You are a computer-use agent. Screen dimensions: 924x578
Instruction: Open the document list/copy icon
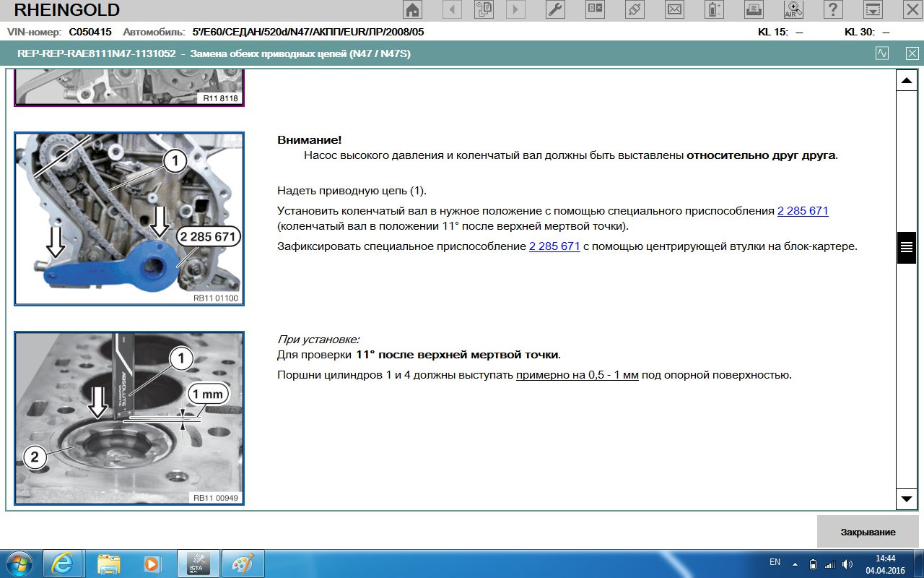click(484, 9)
